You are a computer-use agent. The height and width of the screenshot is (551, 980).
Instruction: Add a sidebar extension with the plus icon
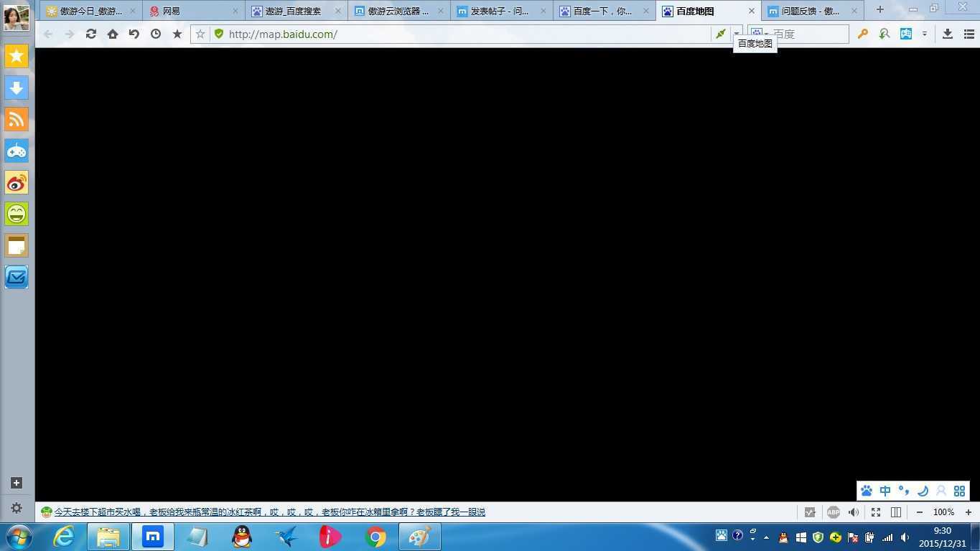(x=17, y=483)
